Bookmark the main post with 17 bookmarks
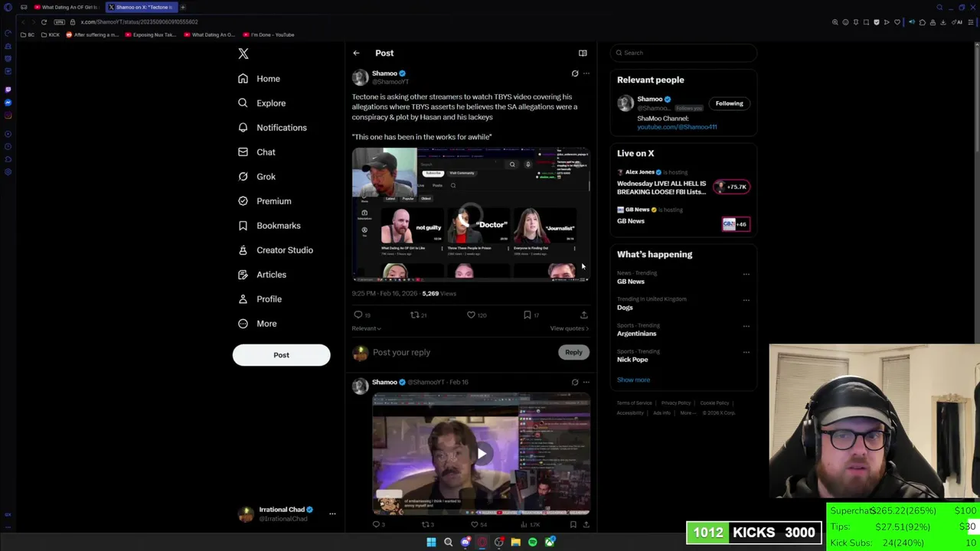Screen dimensions: 980x551 coord(531,315)
